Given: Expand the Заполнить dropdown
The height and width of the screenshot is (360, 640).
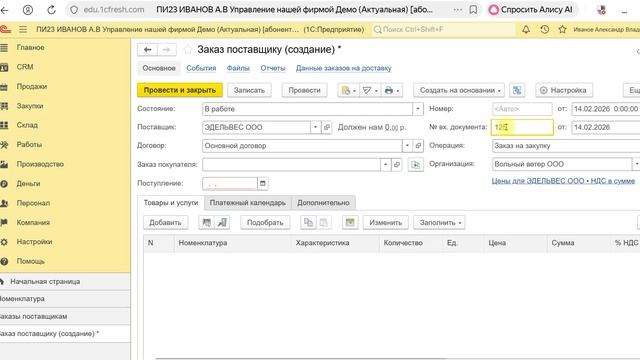Looking at the screenshot, I should pos(440,222).
